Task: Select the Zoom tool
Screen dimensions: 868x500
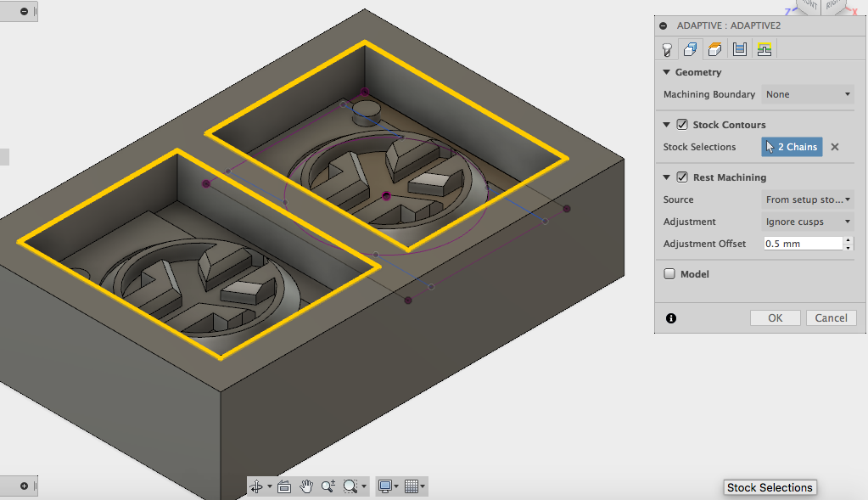Action: pyautogui.click(x=328, y=486)
